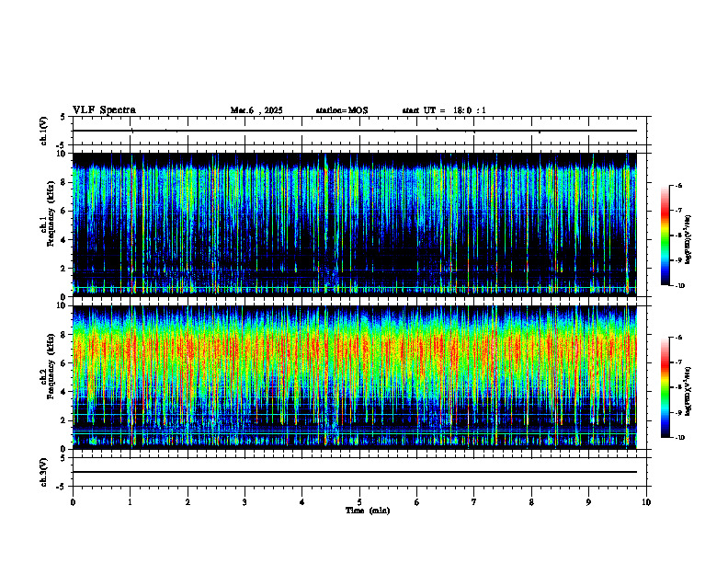Screen dimensions: 728x563
Task: Click the -8 label on ch.1 color bar
Action: 678,236
